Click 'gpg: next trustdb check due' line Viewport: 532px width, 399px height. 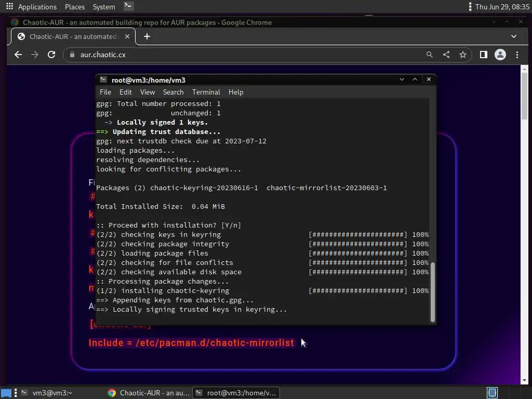click(181, 141)
